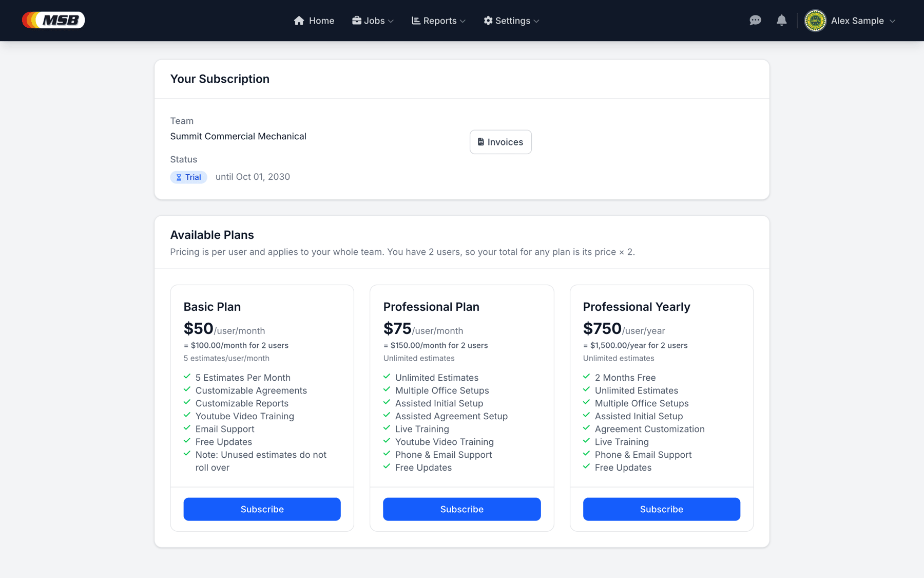The height and width of the screenshot is (578, 924).
Task: Click the MSB logo
Action: click(53, 20)
